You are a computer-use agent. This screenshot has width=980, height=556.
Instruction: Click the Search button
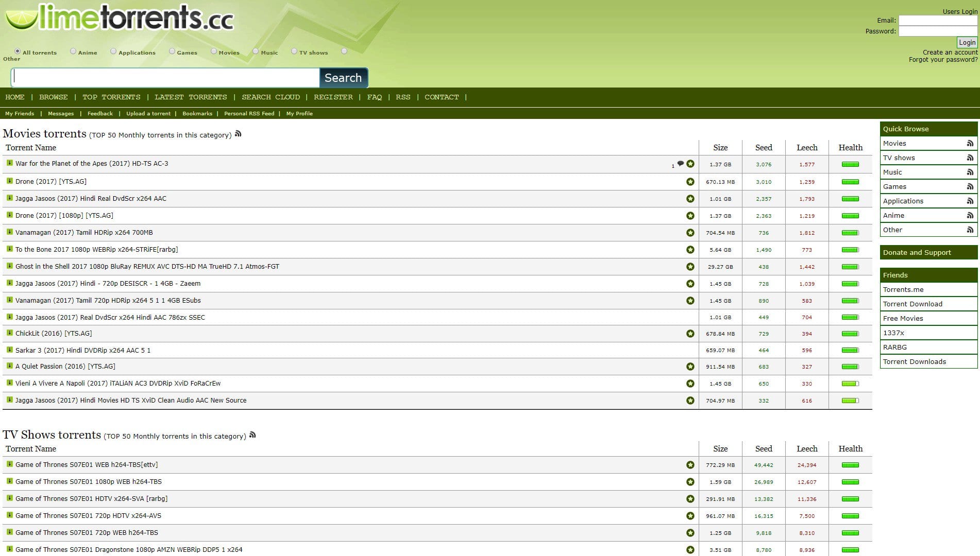point(343,78)
